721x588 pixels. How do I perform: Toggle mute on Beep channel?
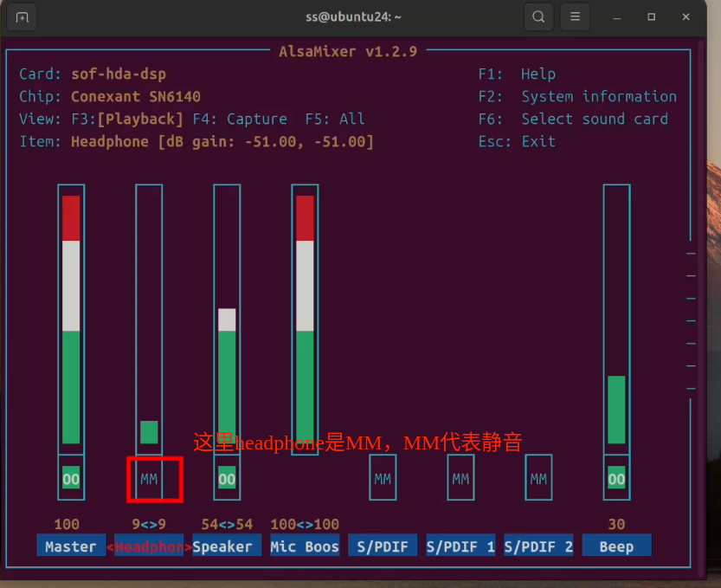click(x=616, y=479)
